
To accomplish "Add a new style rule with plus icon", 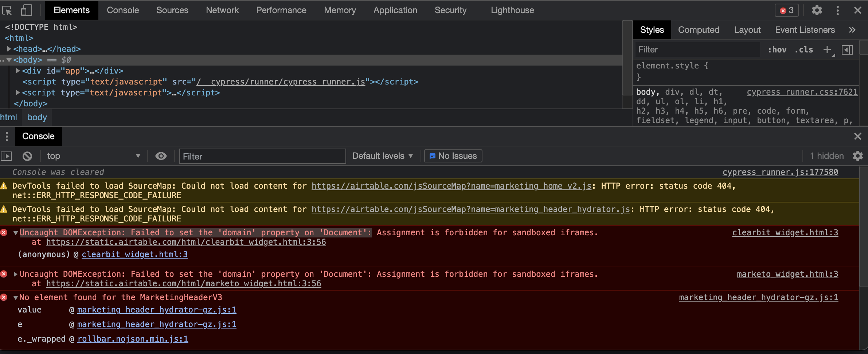I will [827, 50].
